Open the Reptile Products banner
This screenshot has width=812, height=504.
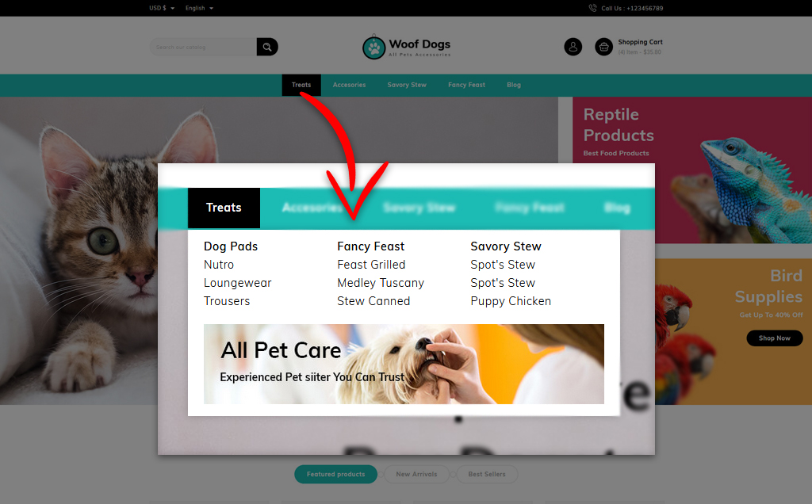click(691, 170)
